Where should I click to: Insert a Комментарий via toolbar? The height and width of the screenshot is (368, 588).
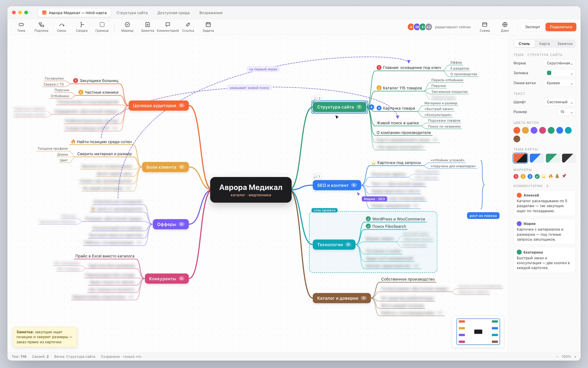click(x=168, y=27)
